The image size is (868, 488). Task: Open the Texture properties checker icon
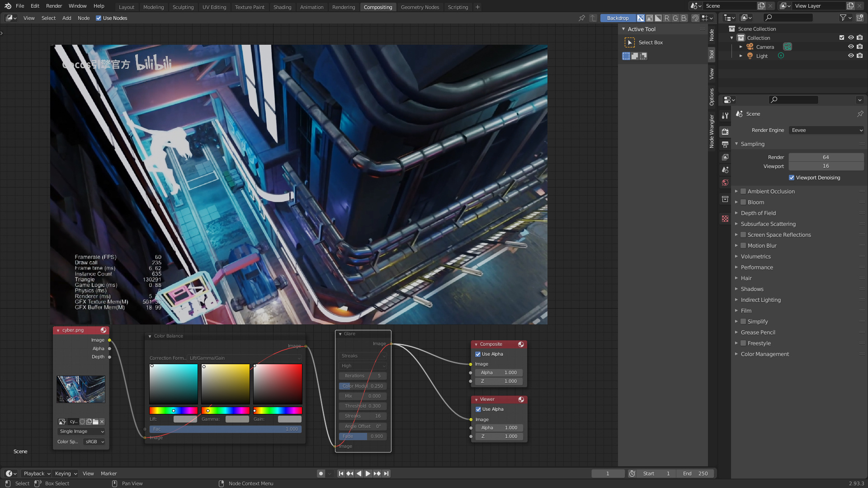click(725, 219)
